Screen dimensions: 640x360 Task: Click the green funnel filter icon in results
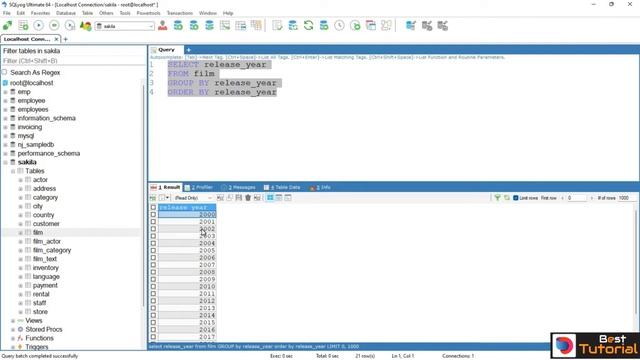(497, 198)
